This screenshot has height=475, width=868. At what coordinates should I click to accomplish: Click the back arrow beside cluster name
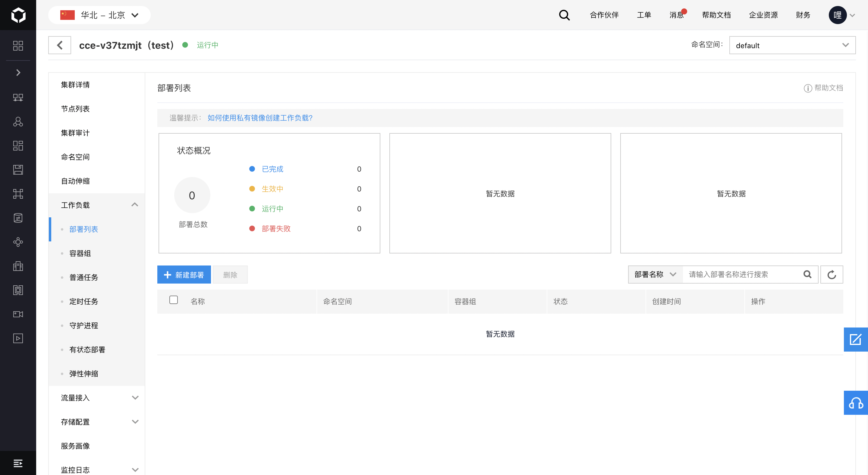(x=60, y=45)
